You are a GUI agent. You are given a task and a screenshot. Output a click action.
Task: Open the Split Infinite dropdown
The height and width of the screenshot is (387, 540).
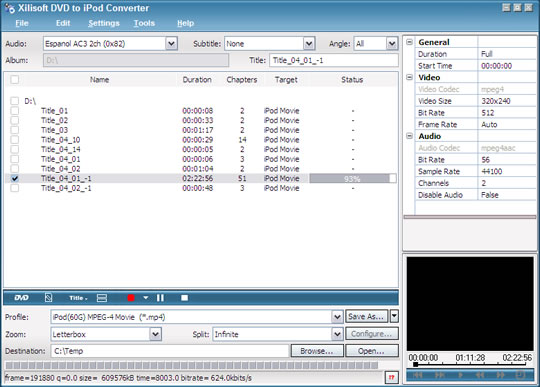(x=337, y=334)
